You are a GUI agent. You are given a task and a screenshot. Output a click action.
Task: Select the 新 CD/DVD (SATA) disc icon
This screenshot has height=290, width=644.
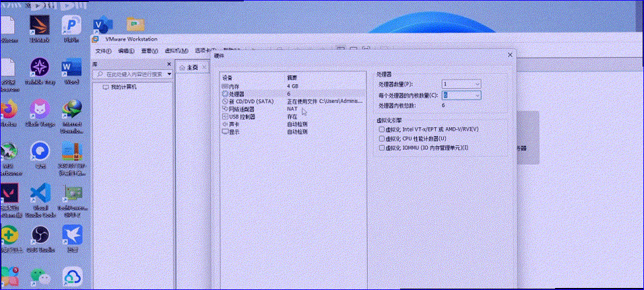pos(225,102)
